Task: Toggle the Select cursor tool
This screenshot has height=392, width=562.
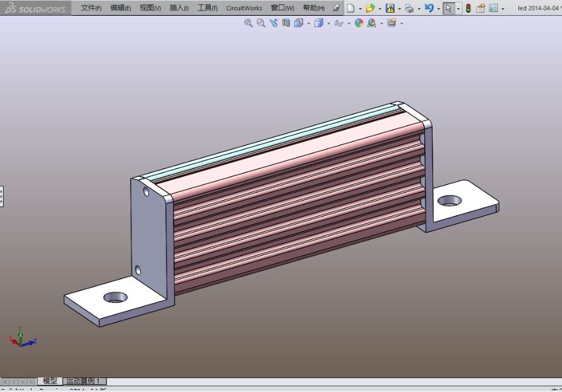Action: (448, 8)
